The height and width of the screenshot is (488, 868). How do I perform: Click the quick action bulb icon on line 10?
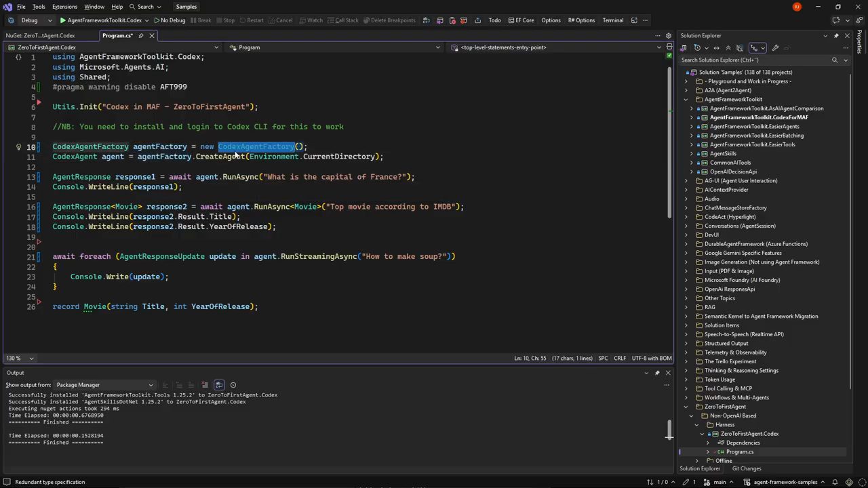point(19,146)
